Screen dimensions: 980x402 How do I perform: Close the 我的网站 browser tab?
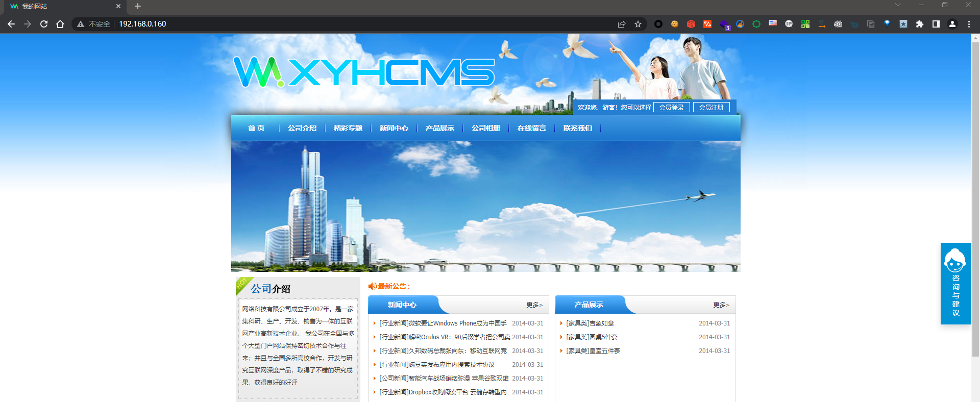[x=118, y=7]
